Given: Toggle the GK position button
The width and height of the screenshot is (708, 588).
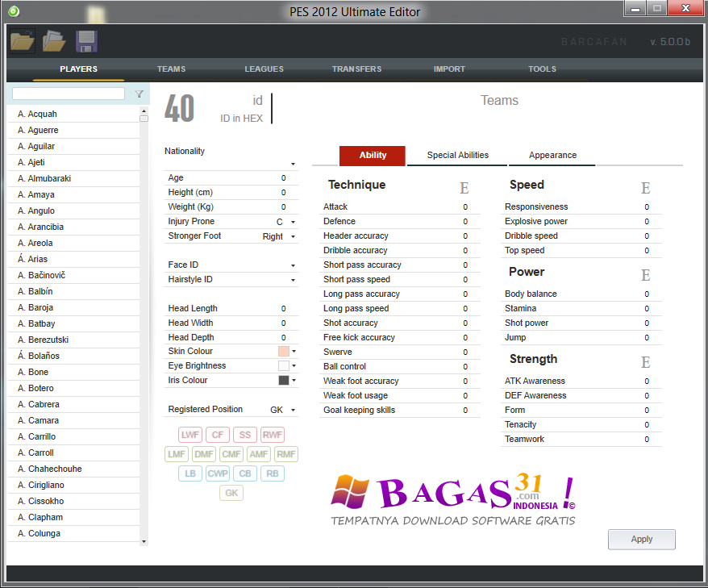Looking at the screenshot, I should pyautogui.click(x=231, y=493).
